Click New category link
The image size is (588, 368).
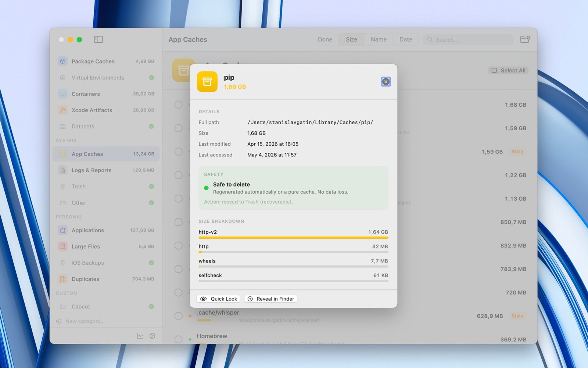tap(85, 321)
